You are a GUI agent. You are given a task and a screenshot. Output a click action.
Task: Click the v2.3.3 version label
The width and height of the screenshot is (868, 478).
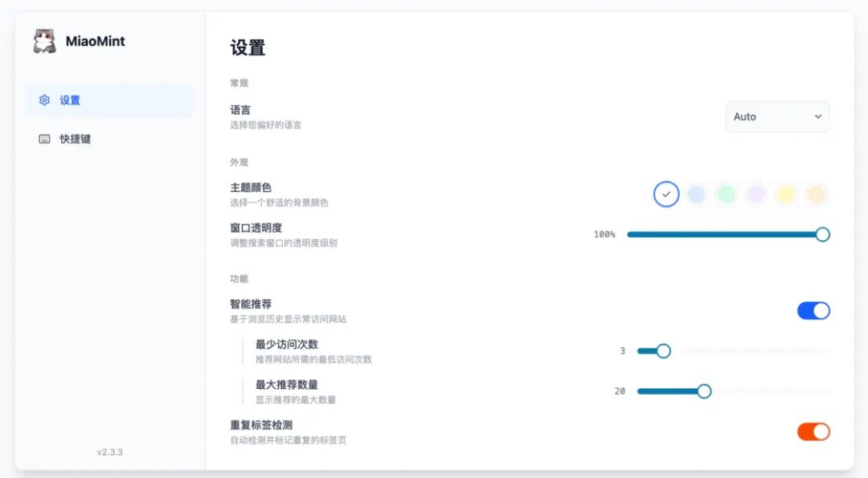coord(109,452)
